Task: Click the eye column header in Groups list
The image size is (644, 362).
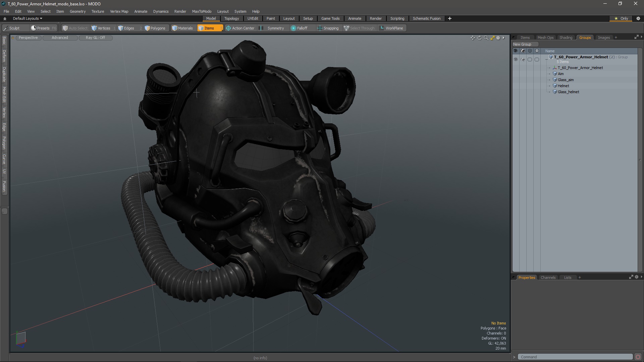Action: coord(516,51)
